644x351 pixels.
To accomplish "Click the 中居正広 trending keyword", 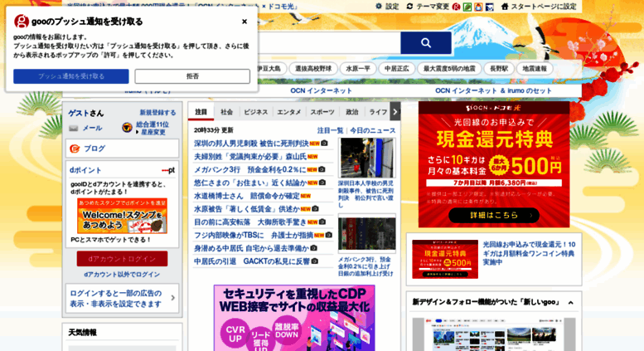I will click(x=397, y=69).
